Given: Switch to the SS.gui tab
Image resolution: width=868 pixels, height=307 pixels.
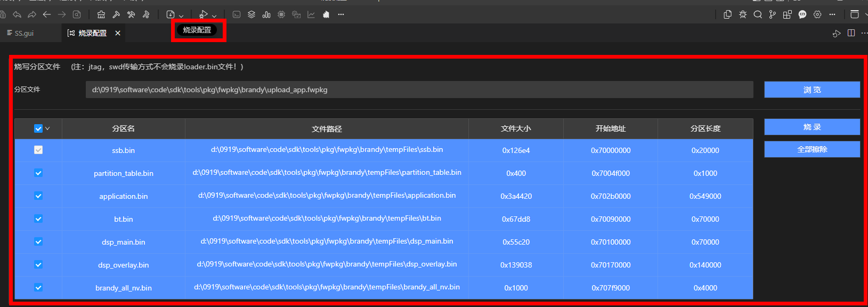Looking at the screenshot, I should click(20, 33).
